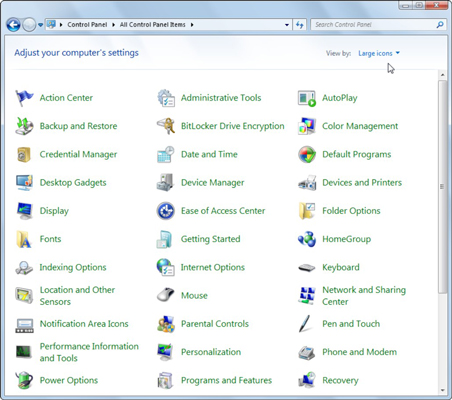Screen dimensions: 452x400
Task: Open the Action Center flag icon
Action: tap(24, 98)
